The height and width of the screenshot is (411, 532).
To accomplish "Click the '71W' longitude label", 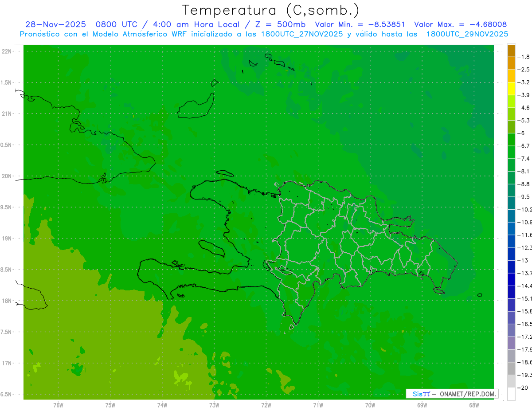I will tap(318, 405).
